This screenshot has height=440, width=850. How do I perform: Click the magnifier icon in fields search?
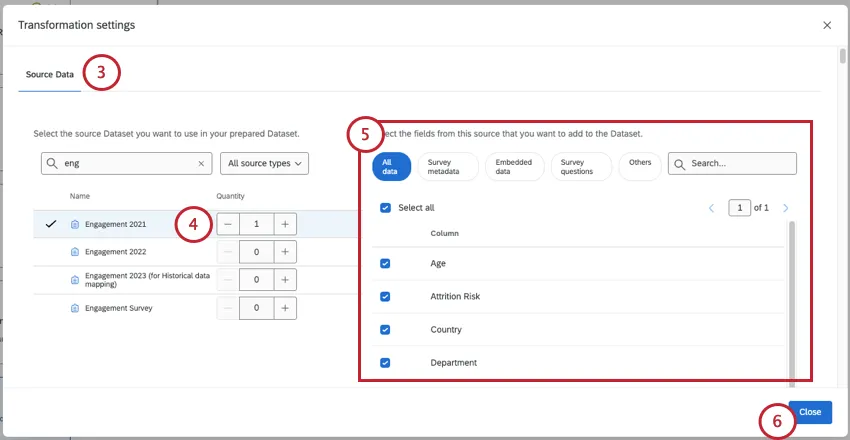(679, 164)
